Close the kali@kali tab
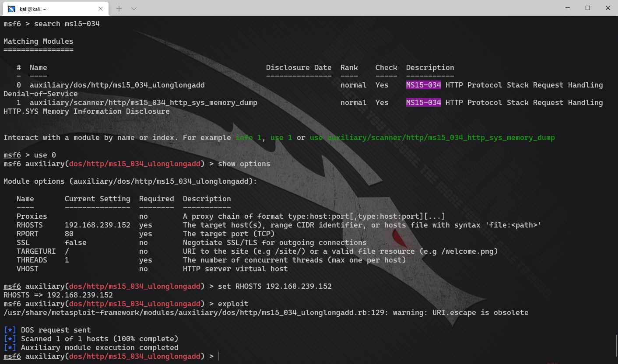Viewport: 618px width, 364px height. tap(101, 8)
